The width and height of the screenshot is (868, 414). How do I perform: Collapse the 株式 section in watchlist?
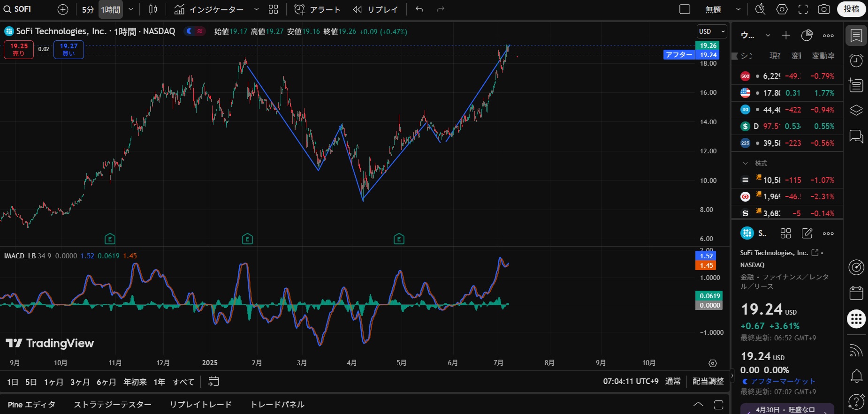coord(745,163)
